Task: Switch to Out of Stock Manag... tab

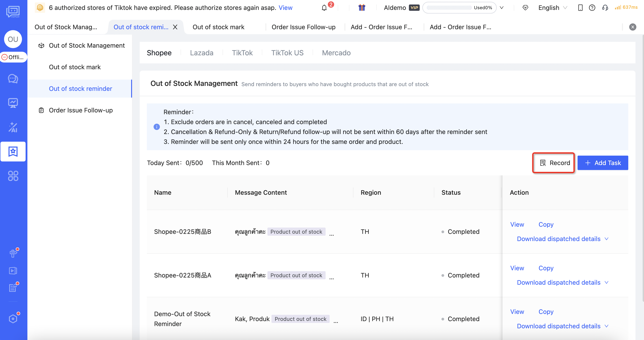Action: tap(66, 27)
